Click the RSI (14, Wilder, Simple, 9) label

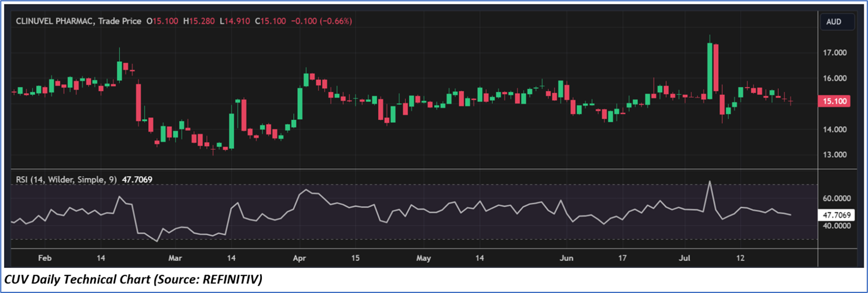point(67,179)
